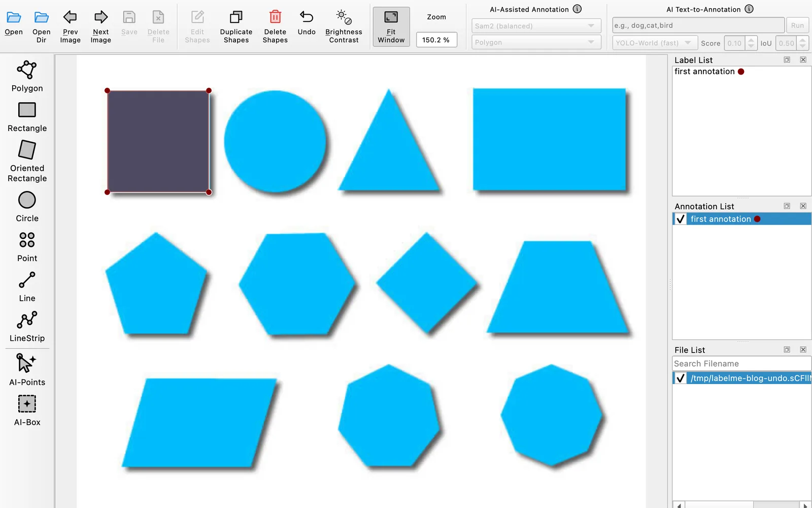Click the AI Text-to-Annotation info icon
Image resolution: width=812 pixels, height=508 pixels.
coord(749,9)
